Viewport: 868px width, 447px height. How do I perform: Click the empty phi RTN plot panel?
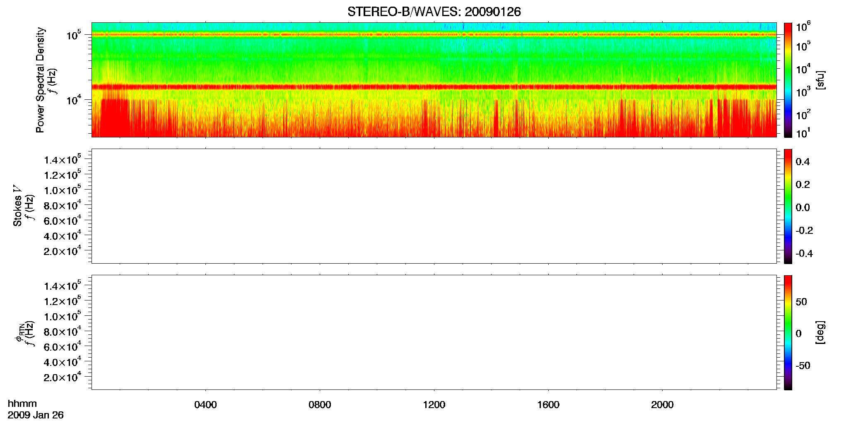tap(434, 332)
